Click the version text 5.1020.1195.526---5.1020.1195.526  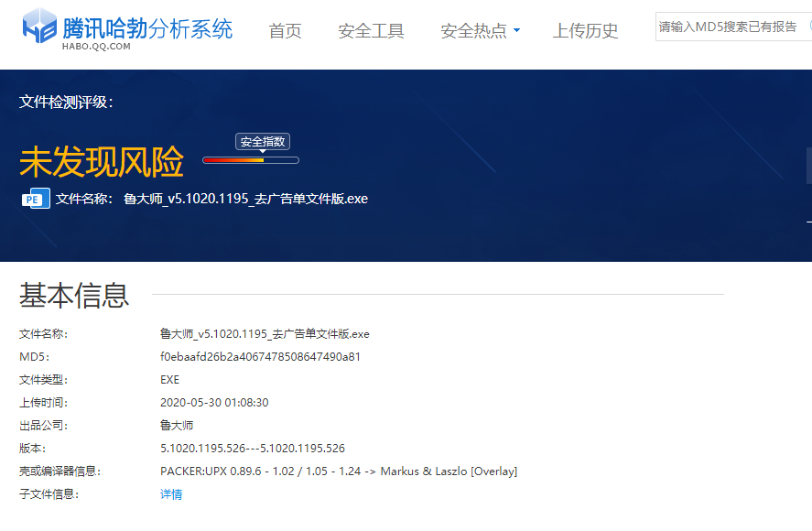coord(253,448)
